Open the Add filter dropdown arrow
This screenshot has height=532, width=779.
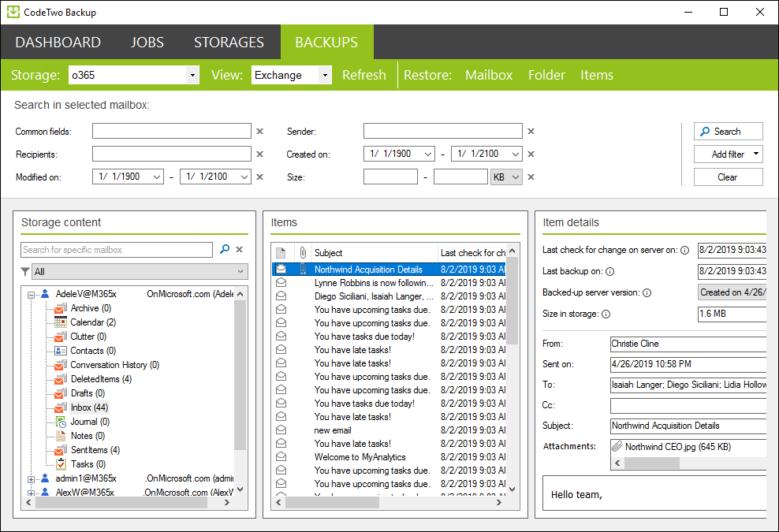point(755,154)
